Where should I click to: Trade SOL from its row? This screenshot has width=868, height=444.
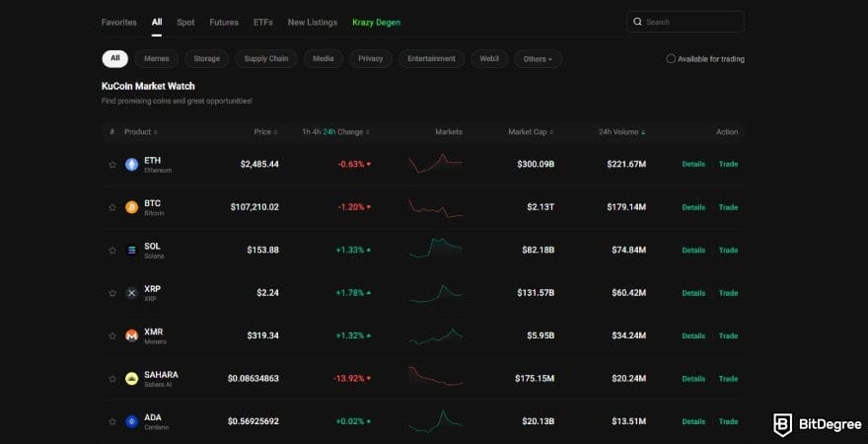click(x=728, y=251)
